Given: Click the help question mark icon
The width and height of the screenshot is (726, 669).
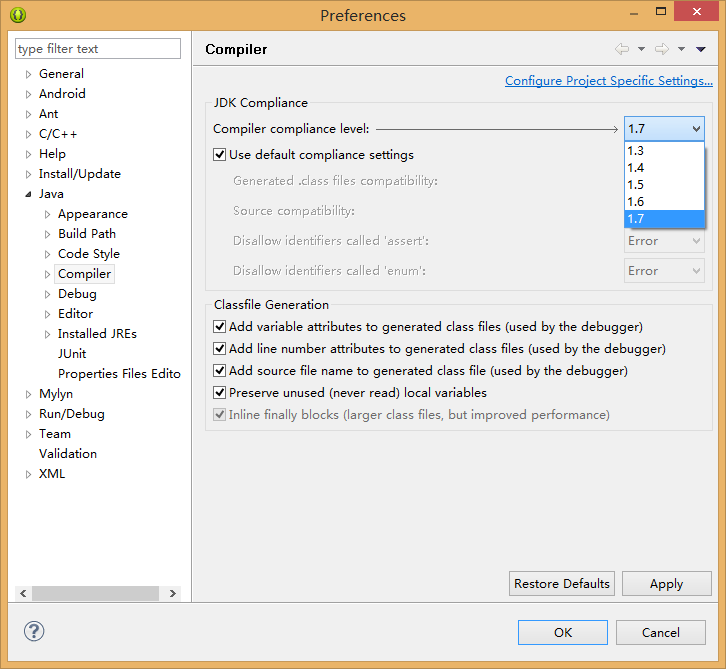Looking at the screenshot, I should pyautogui.click(x=34, y=631).
